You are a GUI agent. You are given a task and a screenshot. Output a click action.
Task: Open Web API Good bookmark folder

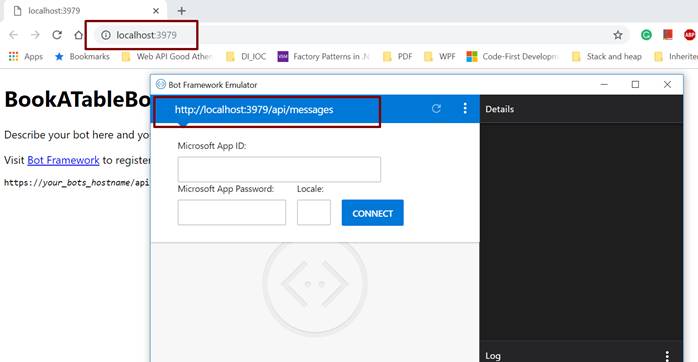tap(167, 57)
